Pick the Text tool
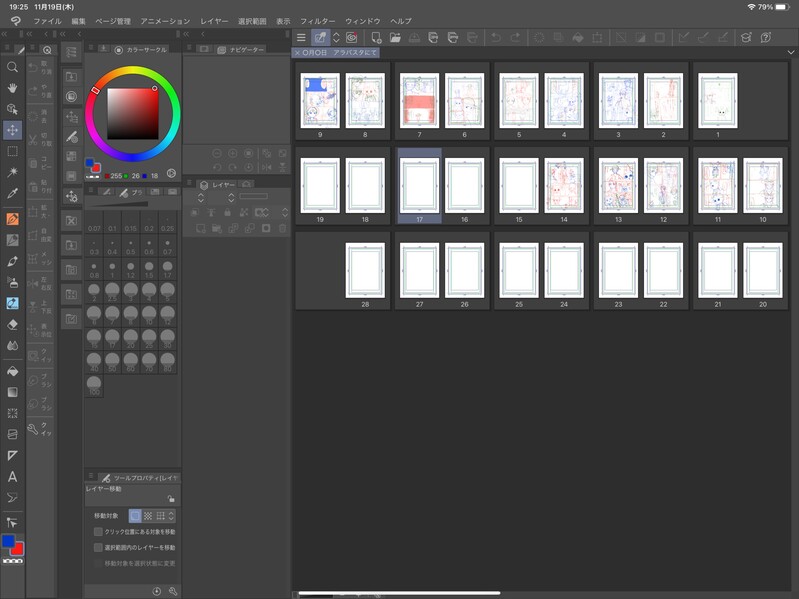 tap(13, 477)
